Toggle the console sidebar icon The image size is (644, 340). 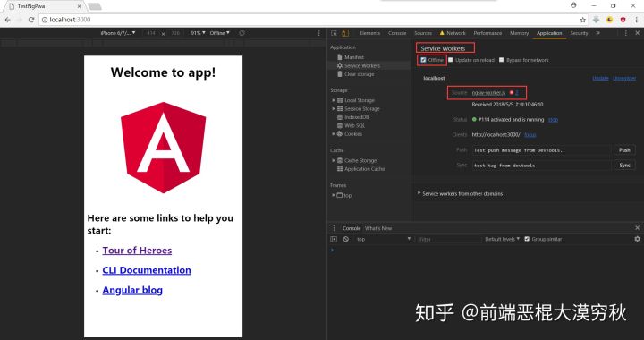pos(334,239)
